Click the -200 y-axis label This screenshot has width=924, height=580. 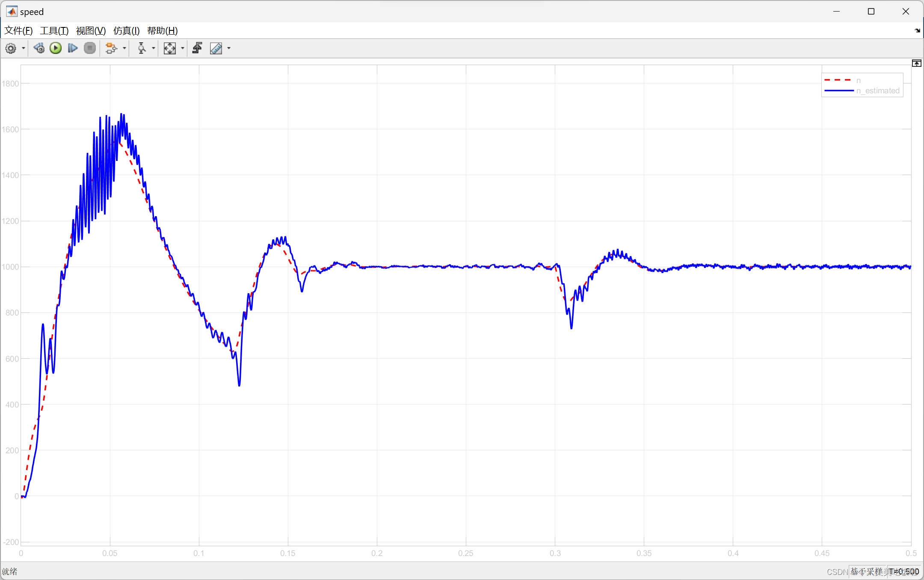coord(11,542)
